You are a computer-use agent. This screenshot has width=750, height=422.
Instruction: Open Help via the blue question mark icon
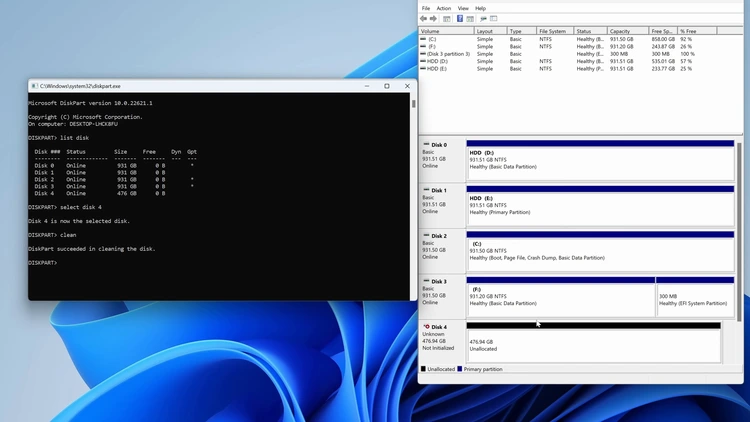tap(460, 19)
